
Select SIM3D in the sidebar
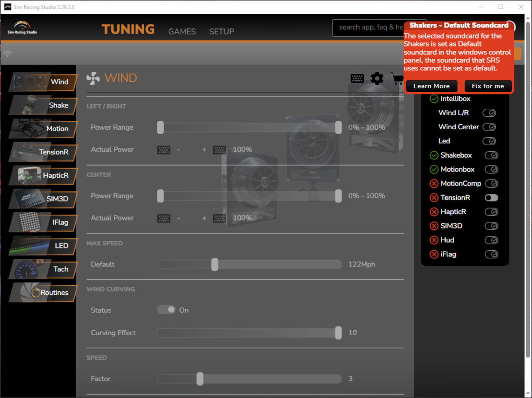(43, 199)
